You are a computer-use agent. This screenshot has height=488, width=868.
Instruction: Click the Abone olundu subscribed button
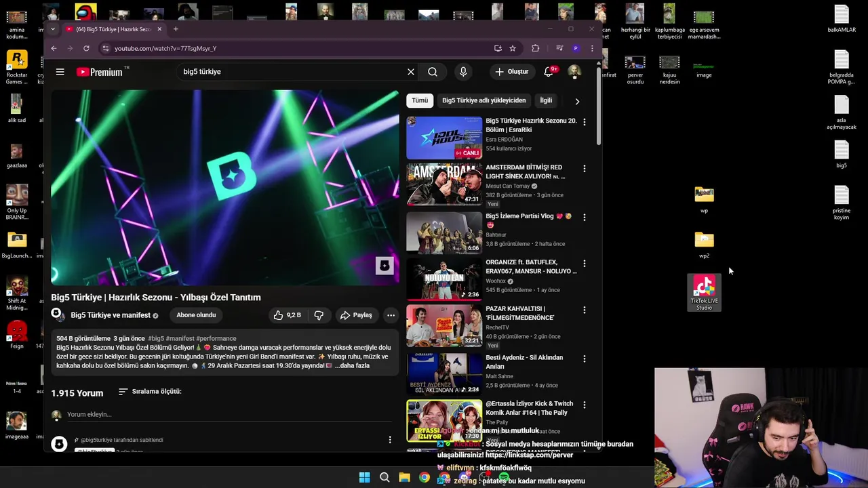point(196,315)
